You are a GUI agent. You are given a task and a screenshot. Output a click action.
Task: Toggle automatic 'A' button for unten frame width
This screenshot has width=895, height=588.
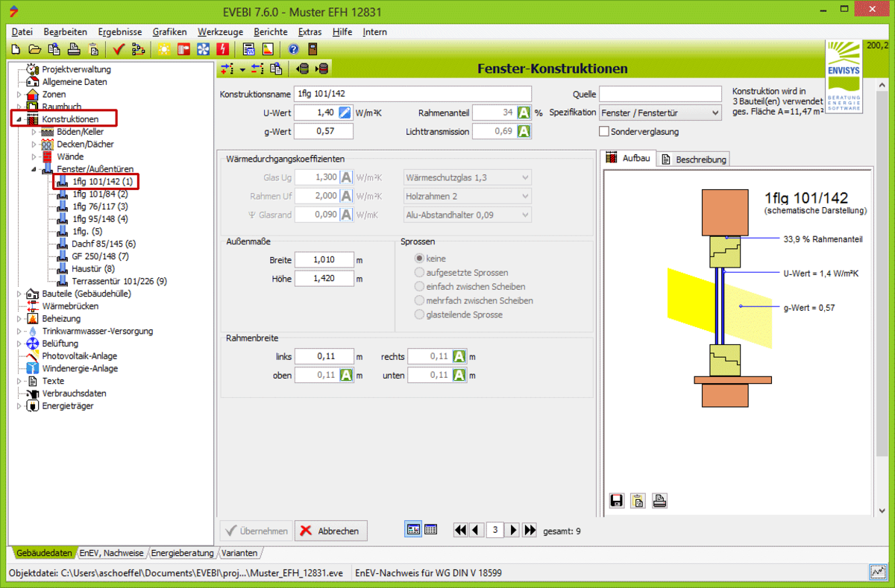point(460,375)
